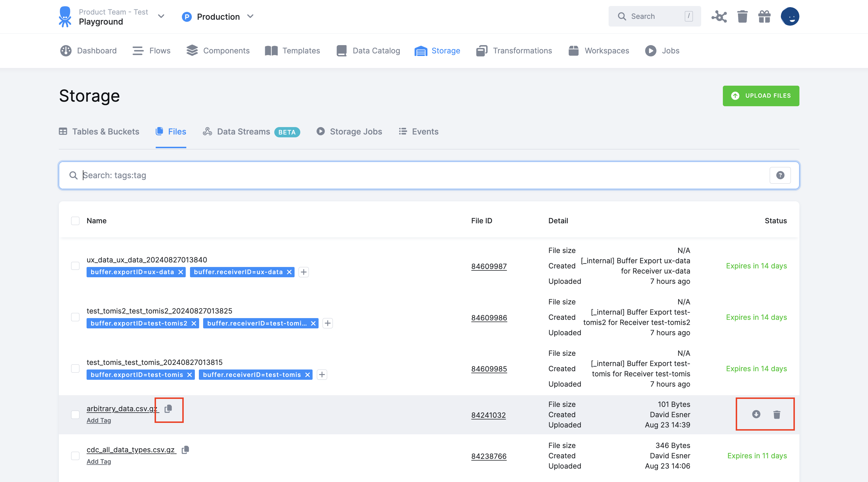868x482 pixels.
Task: Select the test_tomis2_test_tomis2_20240827013825 checkbox
Action: pos(75,317)
